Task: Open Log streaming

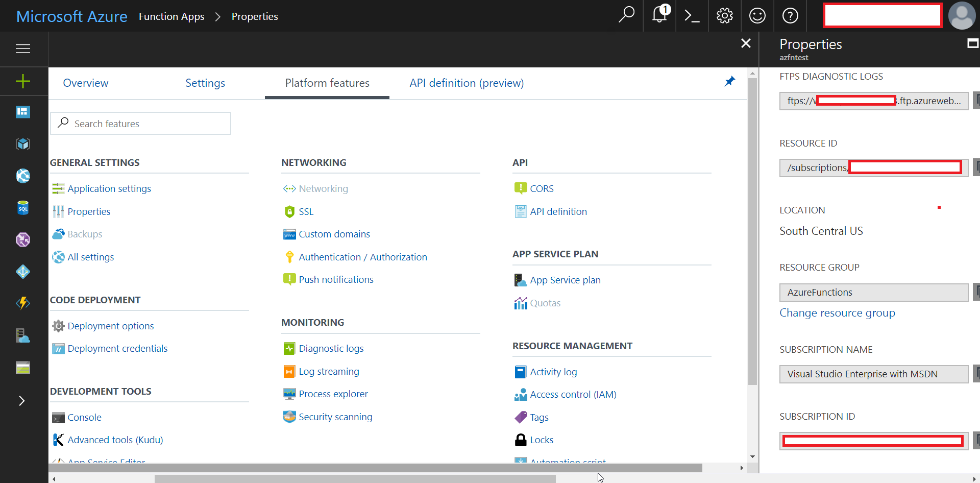Action: click(329, 371)
